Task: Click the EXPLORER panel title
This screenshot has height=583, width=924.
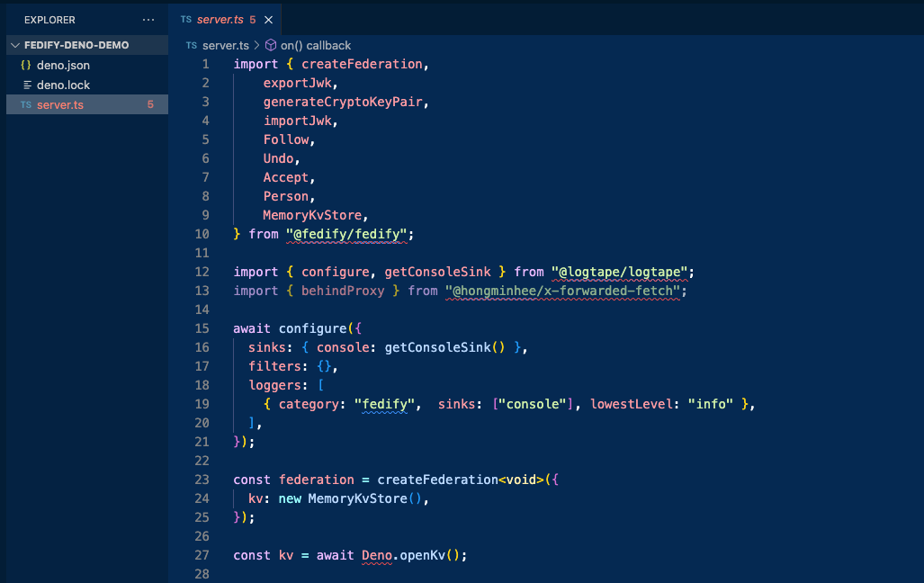Action: pyautogui.click(x=49, y=20)
